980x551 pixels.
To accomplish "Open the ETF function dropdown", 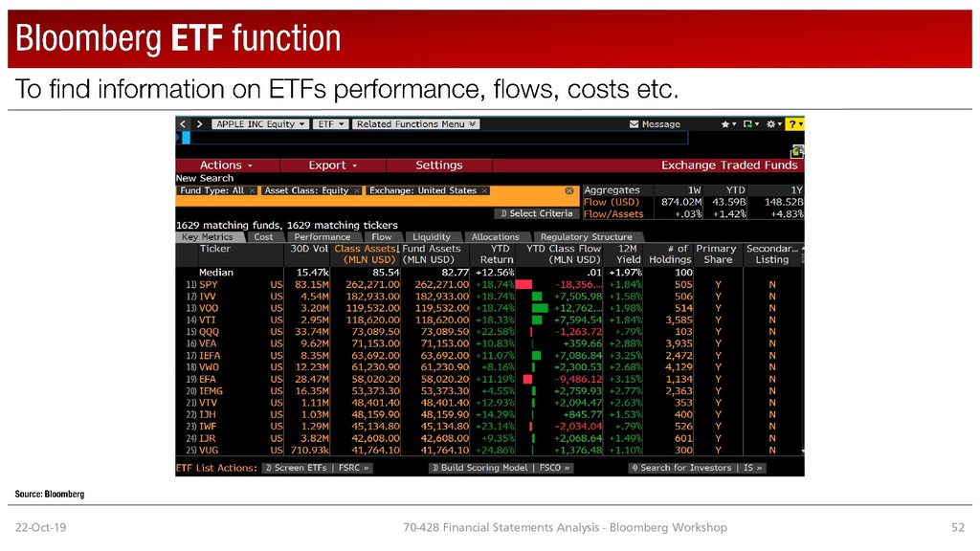I will pyautogui.click(x=331, y=124).
